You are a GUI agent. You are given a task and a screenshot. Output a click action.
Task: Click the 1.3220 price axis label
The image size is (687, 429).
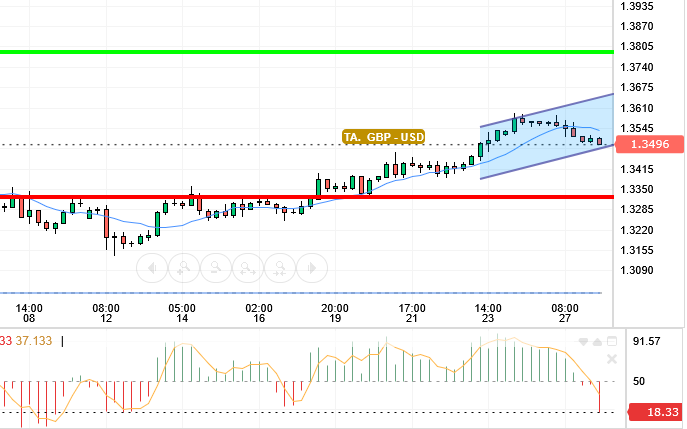pyautogui.click(x=637, y=230)
